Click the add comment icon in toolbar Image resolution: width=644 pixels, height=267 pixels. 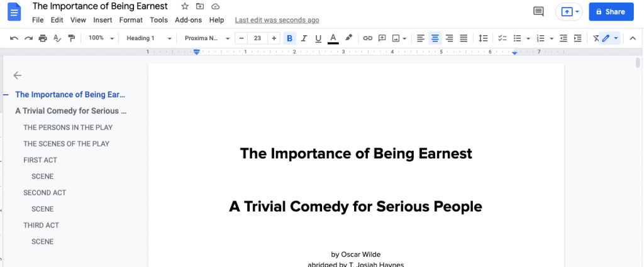point(382,38)
